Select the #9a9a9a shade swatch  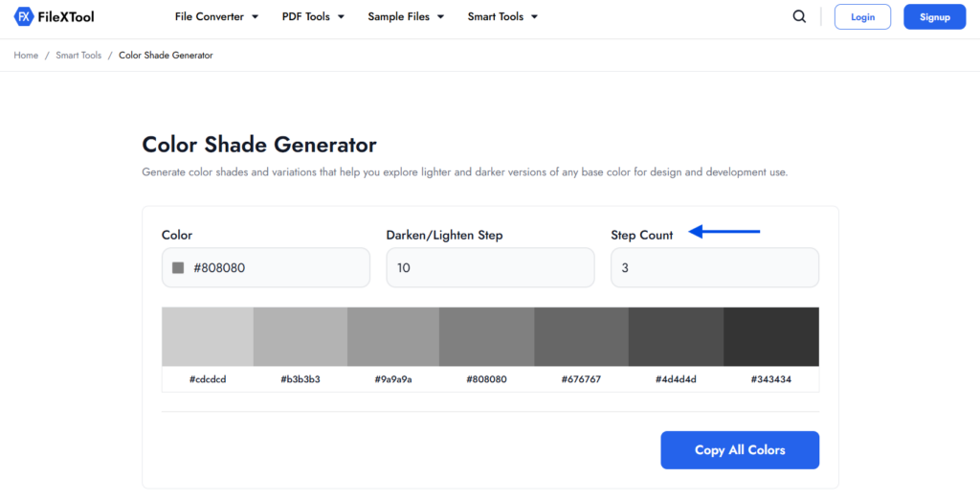(393, 336)
